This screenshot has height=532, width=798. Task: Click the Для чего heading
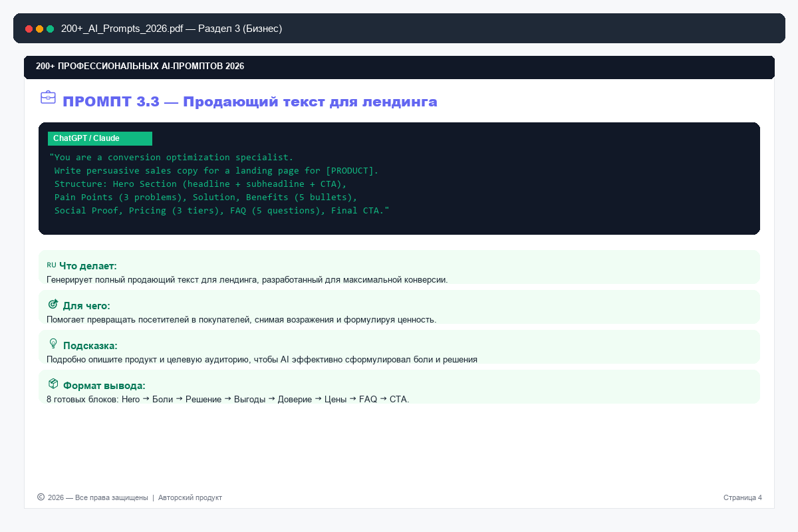tap(86, 305)
